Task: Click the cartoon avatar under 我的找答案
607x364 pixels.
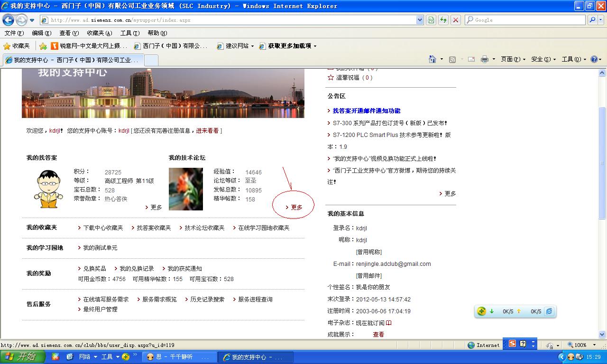Action: 48,189
